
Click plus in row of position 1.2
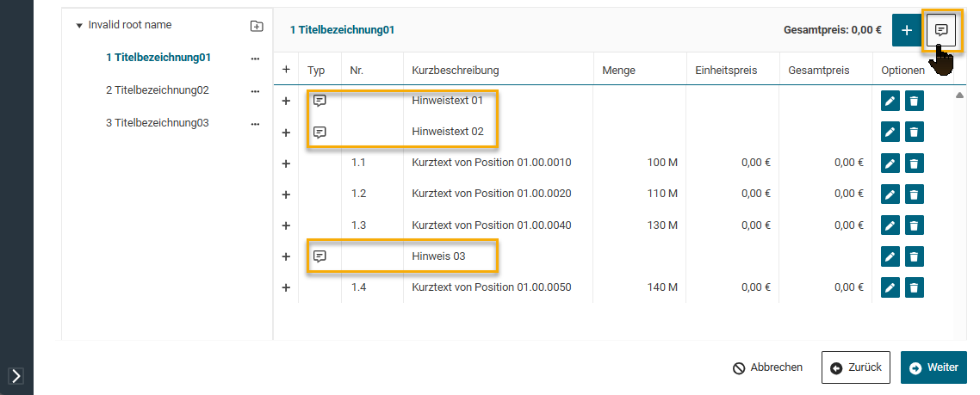pos(286,194)
